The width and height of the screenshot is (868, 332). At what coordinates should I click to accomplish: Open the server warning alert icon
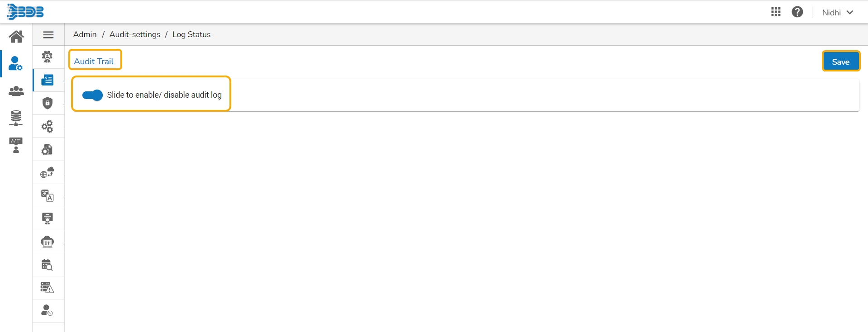point(48,288)
